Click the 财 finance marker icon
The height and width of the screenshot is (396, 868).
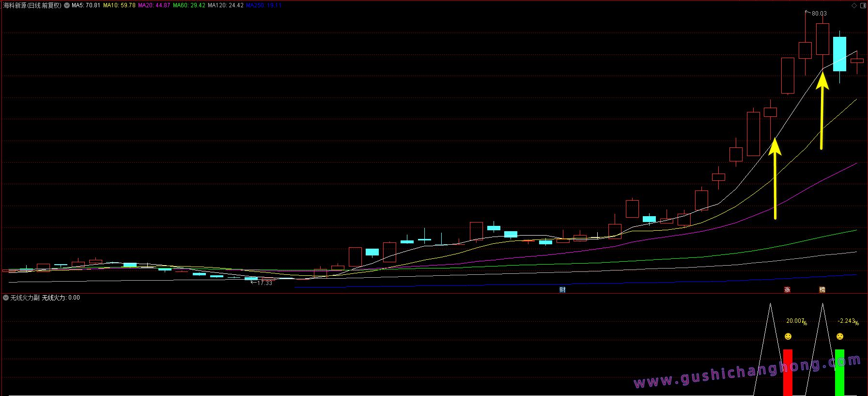pos(562,290)
